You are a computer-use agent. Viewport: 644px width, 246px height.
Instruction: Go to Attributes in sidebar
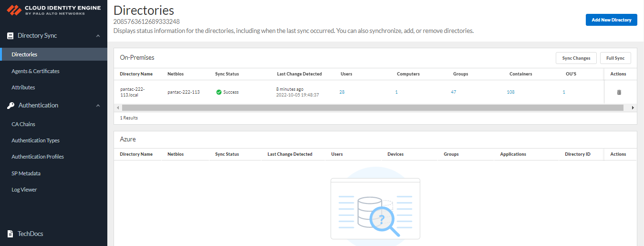(23, 88)
